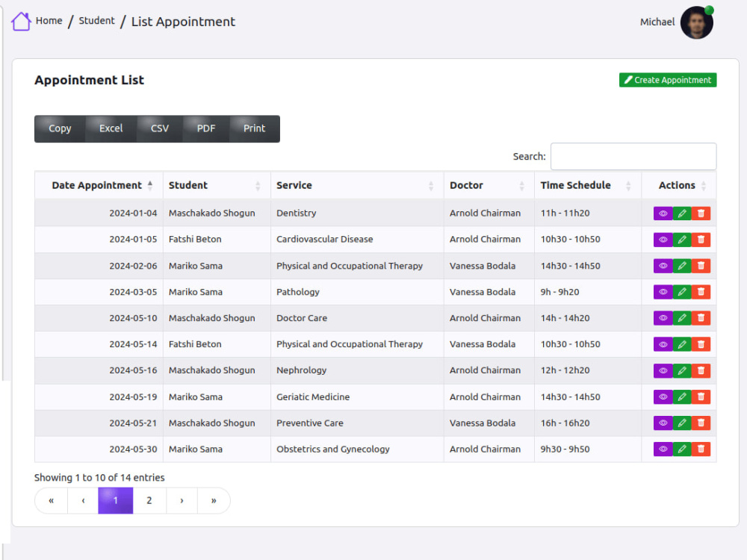
Task: Edit the Cardiovascular Disease appointment
Action: tap(682, 240)
